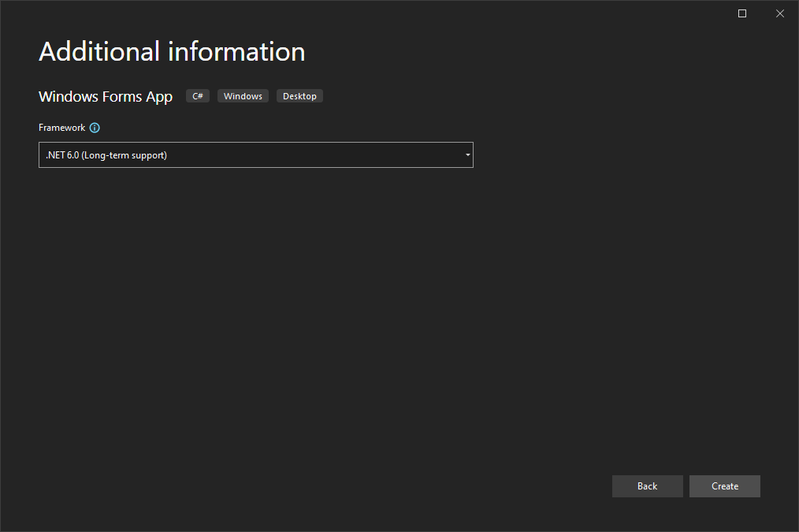The height and width of the screenshot is (532, 799).
Task: Click the Framework info icon
Action: pos(95,128)
